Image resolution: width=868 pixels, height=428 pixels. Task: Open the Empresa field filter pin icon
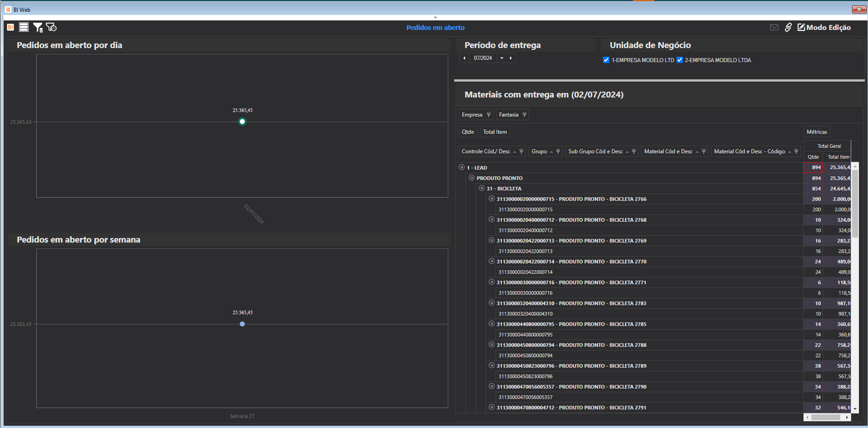pos(489,115)
